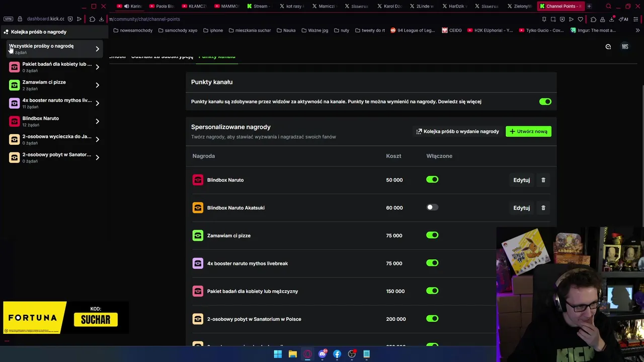Open the Kick dashboard search icon

[608, 47]
